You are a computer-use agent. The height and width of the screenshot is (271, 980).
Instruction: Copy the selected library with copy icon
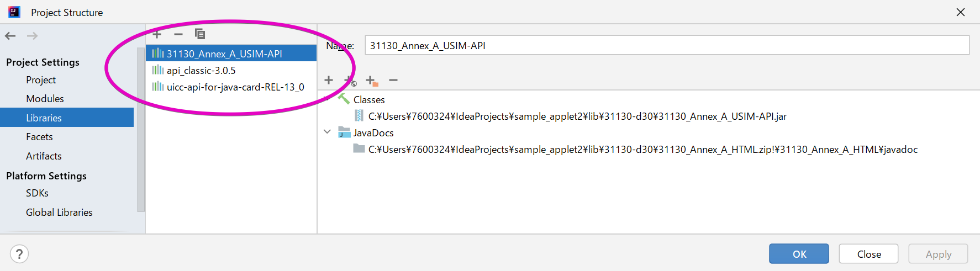200,34
